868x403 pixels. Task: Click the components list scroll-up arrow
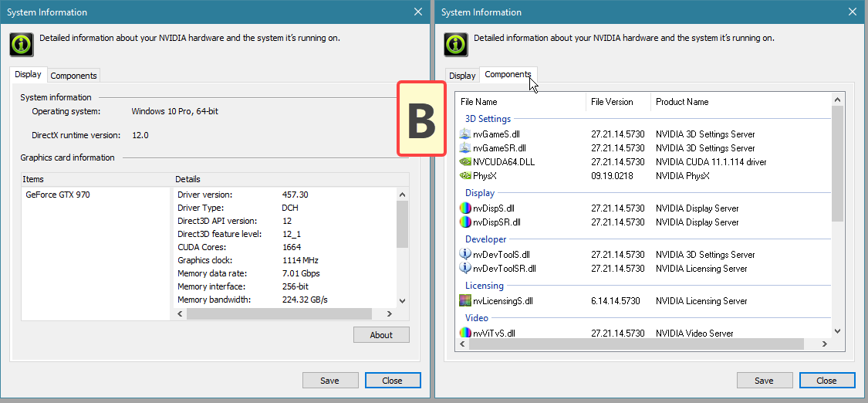tap(837, 100)
